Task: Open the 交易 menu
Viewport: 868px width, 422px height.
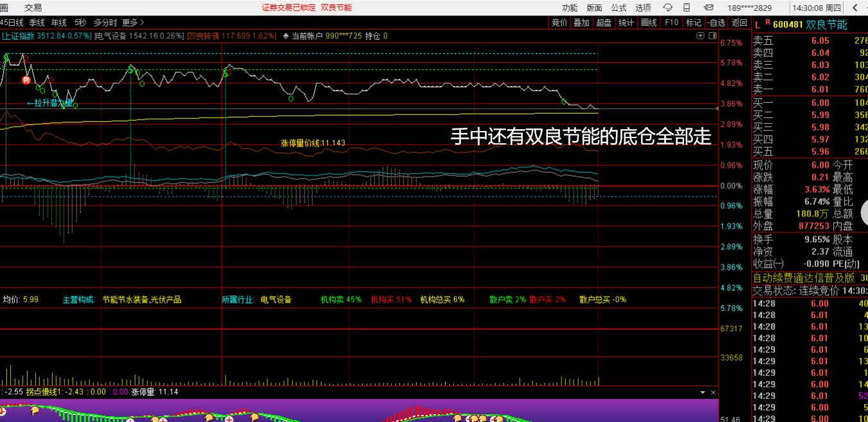Action: (33, 8)
